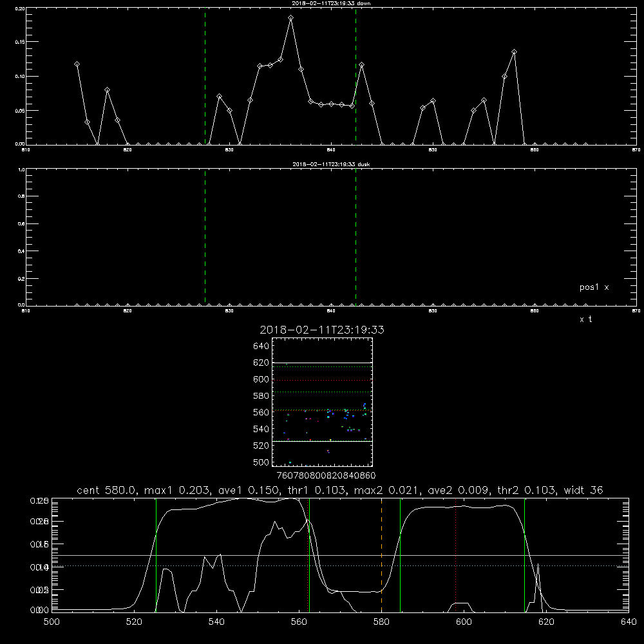This screenshot has height=644, width=644.
Task: Click the 520 y-axis label of small image
Action: point(261,446)
